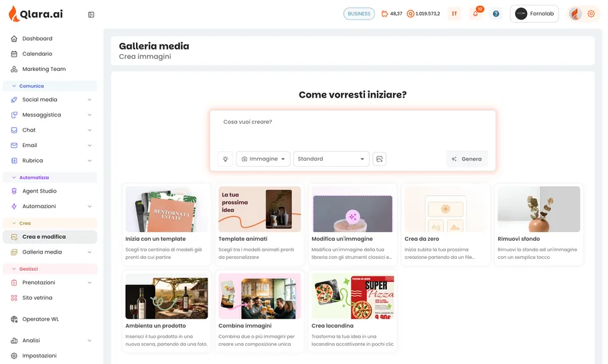
Task: Open the notifications bell icon
Action: pyautogui.click(x=475, y=14)
